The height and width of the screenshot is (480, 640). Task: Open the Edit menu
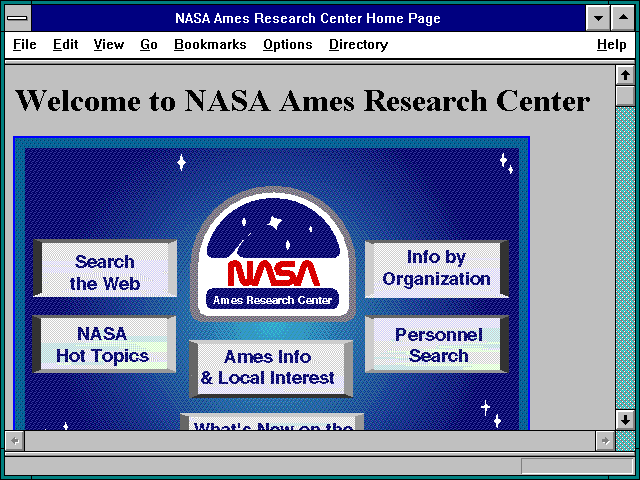click(x=65, y=44)
